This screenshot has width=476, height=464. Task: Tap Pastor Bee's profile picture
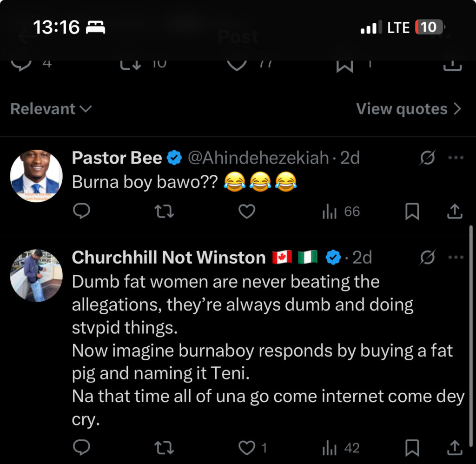point(36,176)
